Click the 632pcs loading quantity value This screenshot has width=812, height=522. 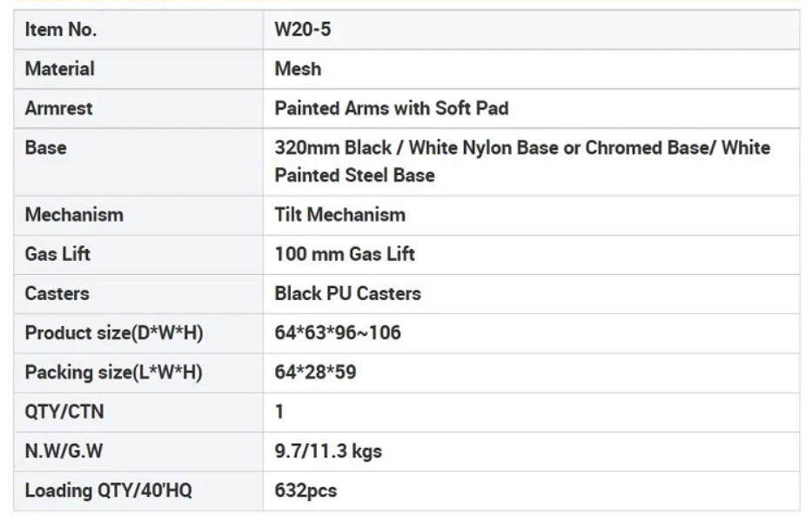305,491
